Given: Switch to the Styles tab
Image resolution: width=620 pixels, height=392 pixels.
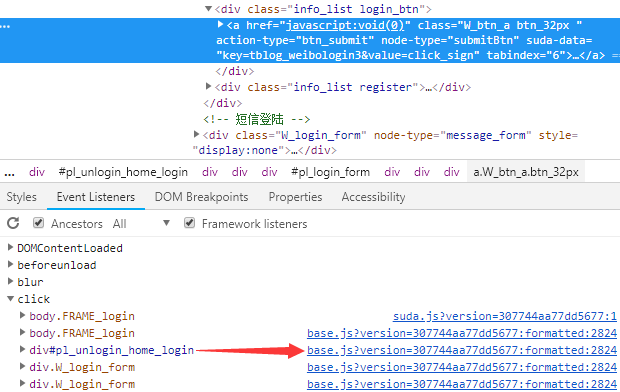Looking at the screenshot, I should (x=21, y=197).
